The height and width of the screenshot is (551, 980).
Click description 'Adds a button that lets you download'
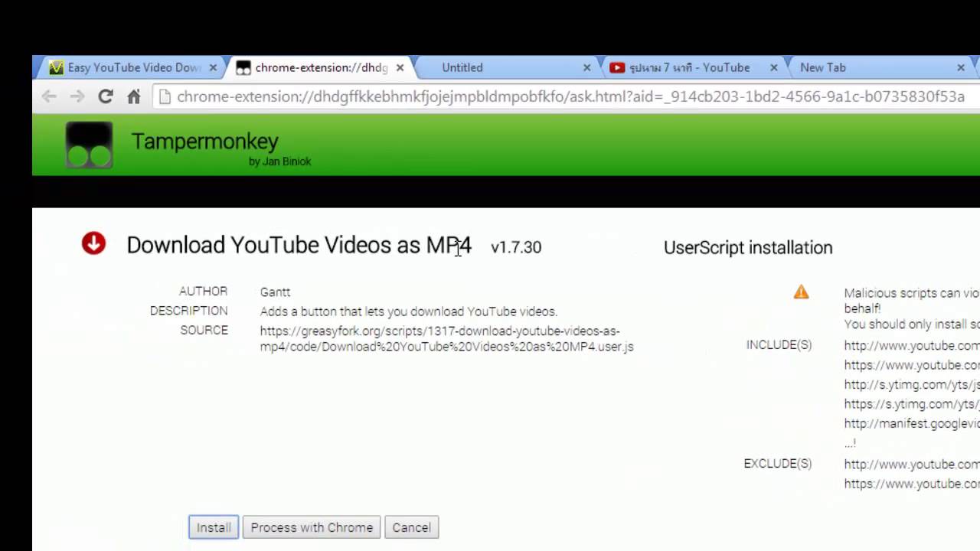click(409, 311)
